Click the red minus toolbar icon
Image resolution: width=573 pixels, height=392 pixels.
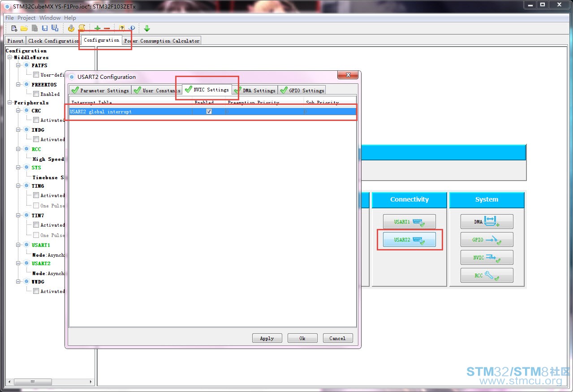point(107,28)
